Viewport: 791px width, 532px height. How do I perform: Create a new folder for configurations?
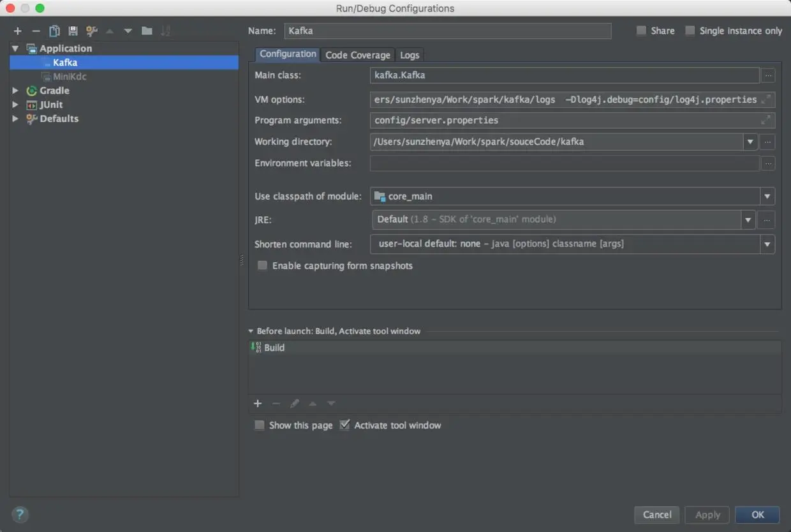click(147, 31)
